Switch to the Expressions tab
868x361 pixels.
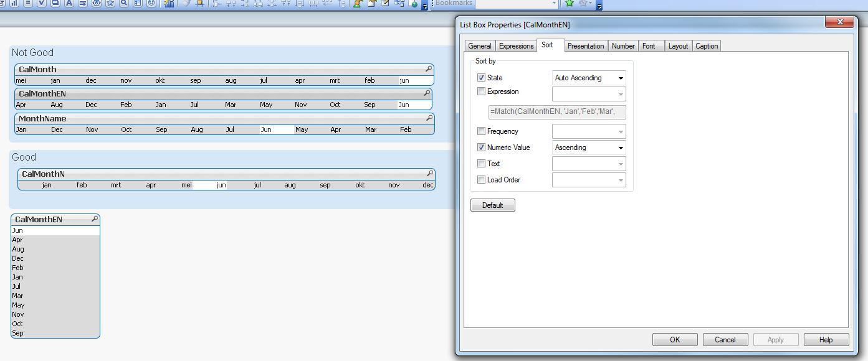point(517,46)
